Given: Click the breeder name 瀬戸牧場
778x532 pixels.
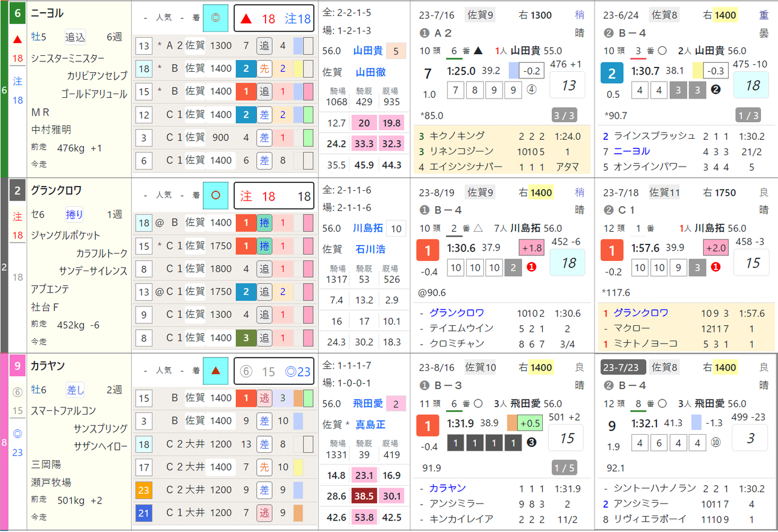Looking at the screenshot, I should point(52,482).
